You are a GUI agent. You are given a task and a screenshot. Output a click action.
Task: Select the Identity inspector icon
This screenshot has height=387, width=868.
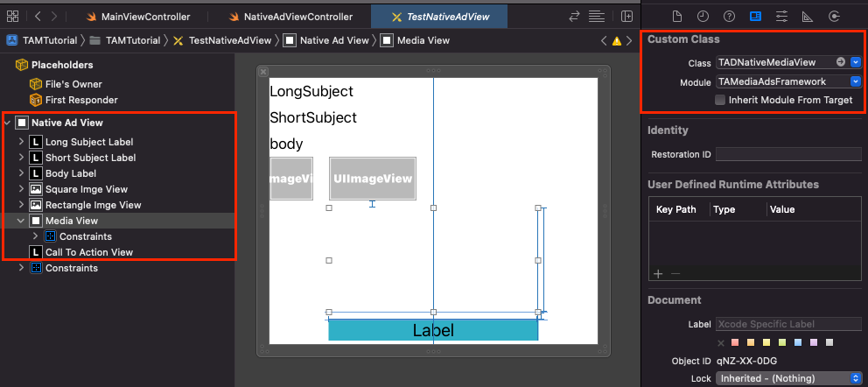click(755, 16)
